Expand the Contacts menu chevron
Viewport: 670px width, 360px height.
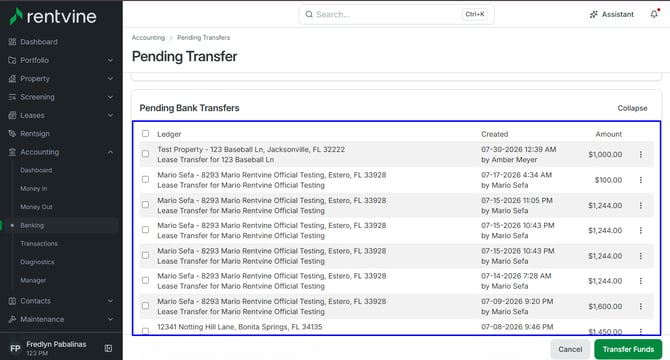(110, 301)
